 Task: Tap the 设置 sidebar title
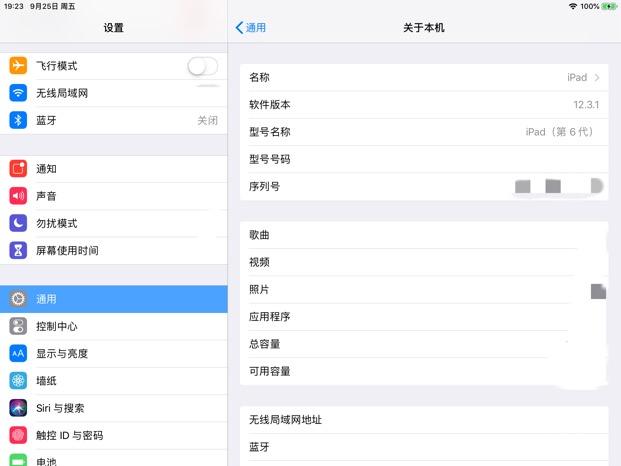114,28
